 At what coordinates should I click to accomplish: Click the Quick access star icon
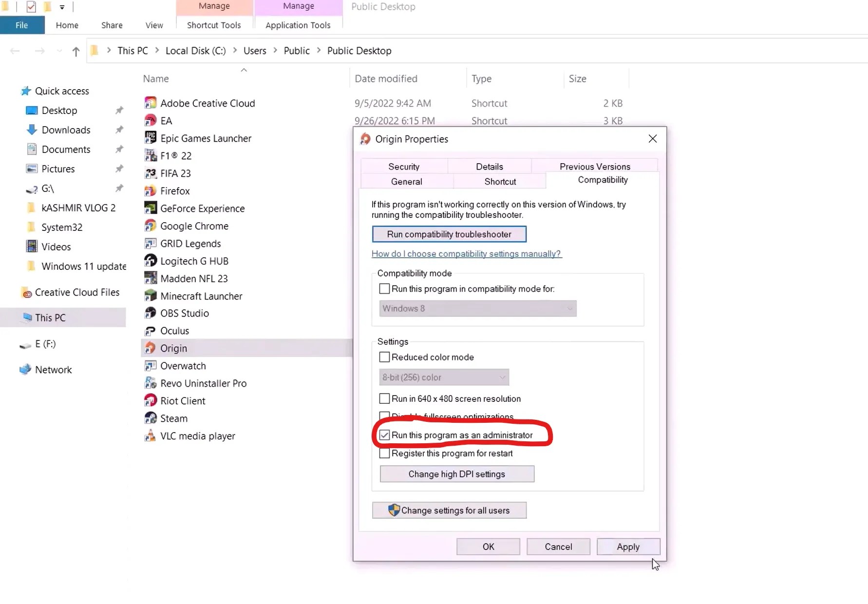pos(26,91)
